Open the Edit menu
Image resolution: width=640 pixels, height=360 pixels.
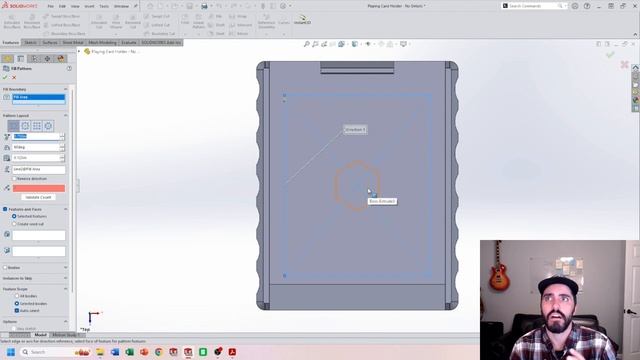tap(62, 6)
